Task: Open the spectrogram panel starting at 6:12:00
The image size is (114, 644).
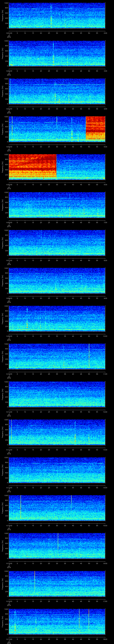Action: pos(57,432)
